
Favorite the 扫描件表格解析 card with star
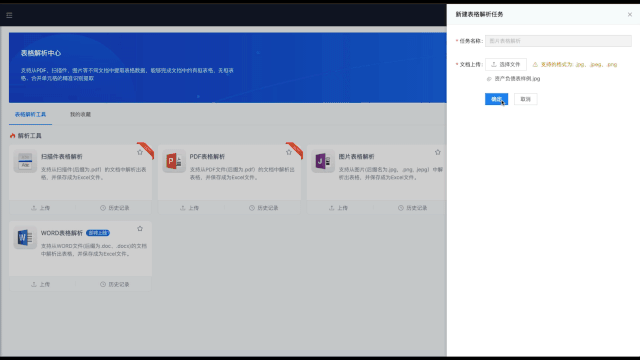[140, 152]
